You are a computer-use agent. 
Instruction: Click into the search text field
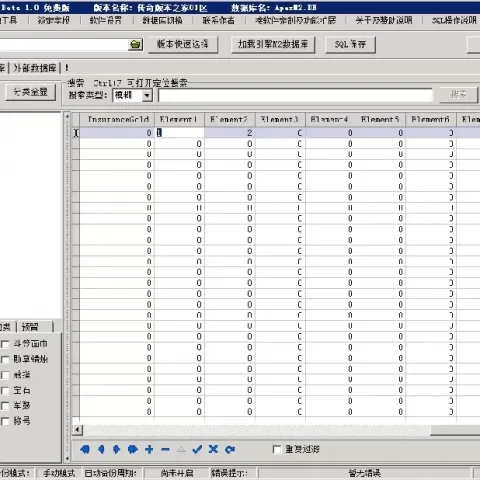click(x=295, y=95)
